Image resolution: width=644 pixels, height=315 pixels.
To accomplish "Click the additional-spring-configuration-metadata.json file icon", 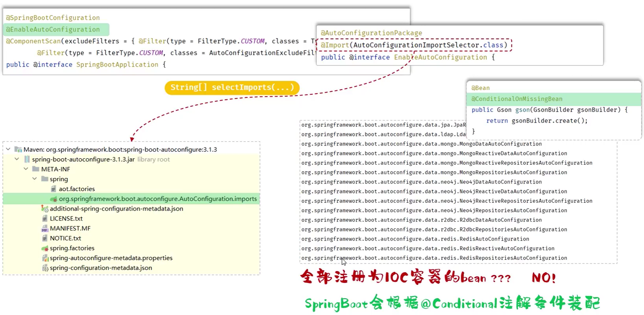I will (x=45, y=208).
